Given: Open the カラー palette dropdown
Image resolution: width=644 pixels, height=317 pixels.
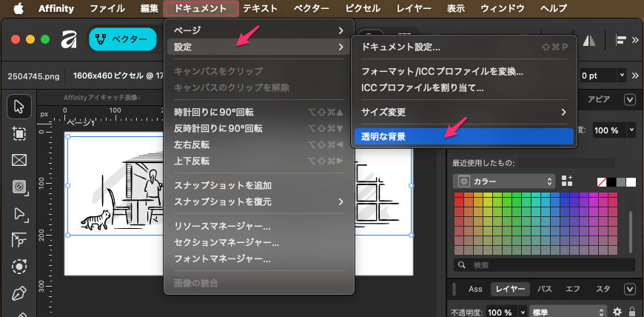Looking at the screenshot, I should coord(505,181).
